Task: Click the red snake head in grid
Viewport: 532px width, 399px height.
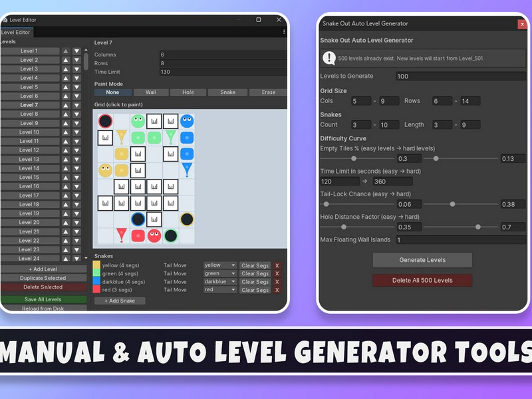Action: click(x=154, y=235)
